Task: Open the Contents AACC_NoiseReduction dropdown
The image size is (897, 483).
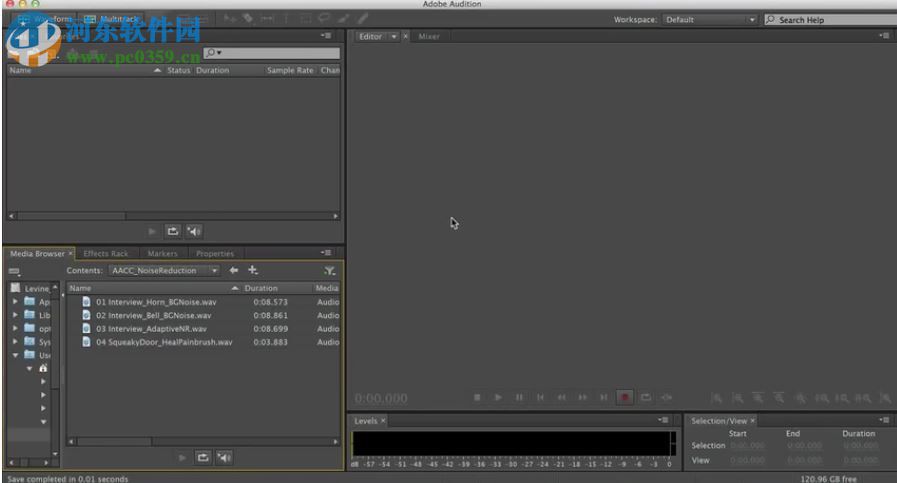Action: [x=164, y=270]
